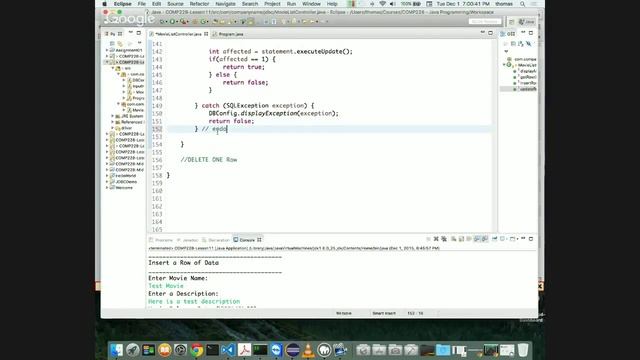Image resolution: width=640 pixels, height=360 pixels.
Task: Click the cursor position '152 : 16' status entry
Action: coord(415,313)
